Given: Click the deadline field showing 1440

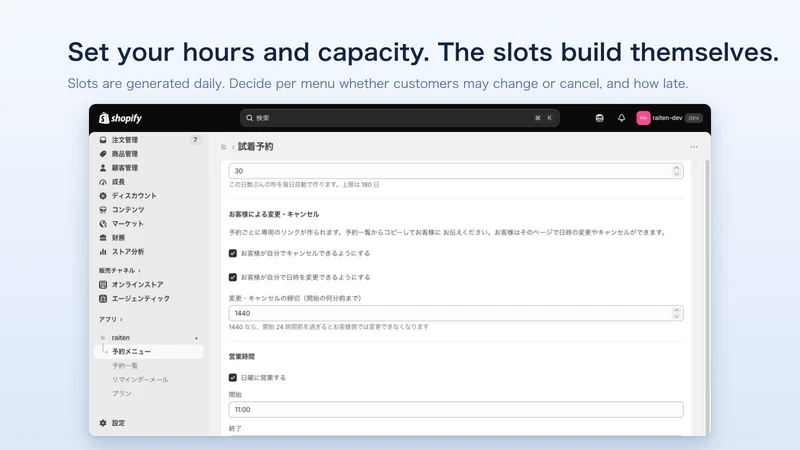Looking at the screenshot, I should pyautogui.click(x=456, y=313).
